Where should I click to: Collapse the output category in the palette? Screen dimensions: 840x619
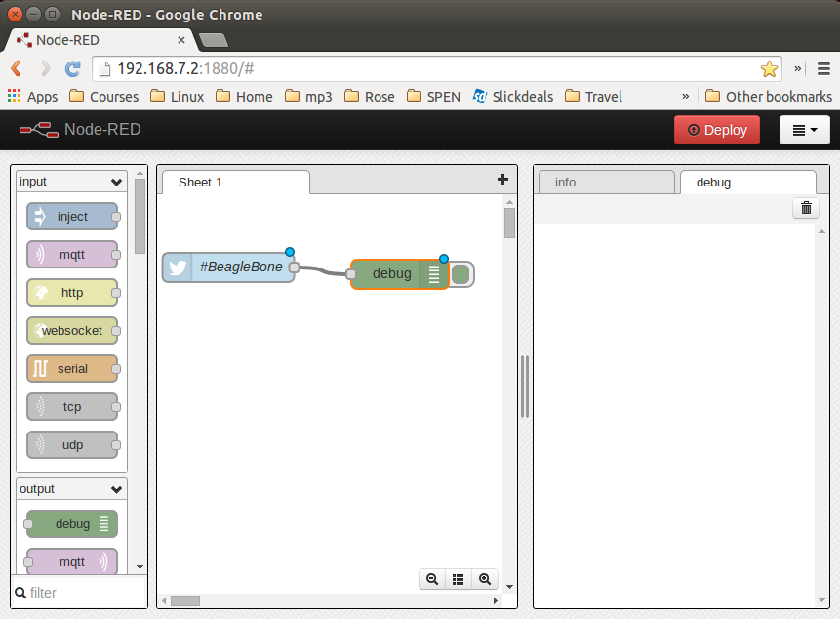pos(116,489)
